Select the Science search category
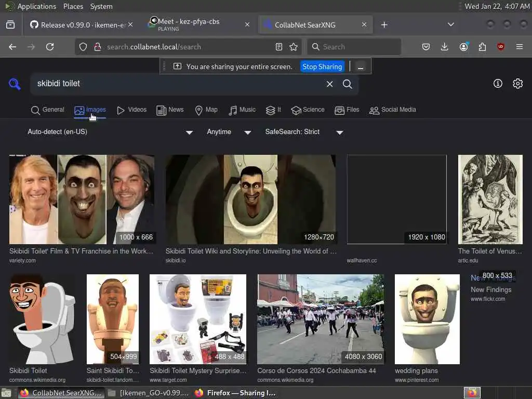Screen dimensions: 532x399 click(x=308, y=110)
